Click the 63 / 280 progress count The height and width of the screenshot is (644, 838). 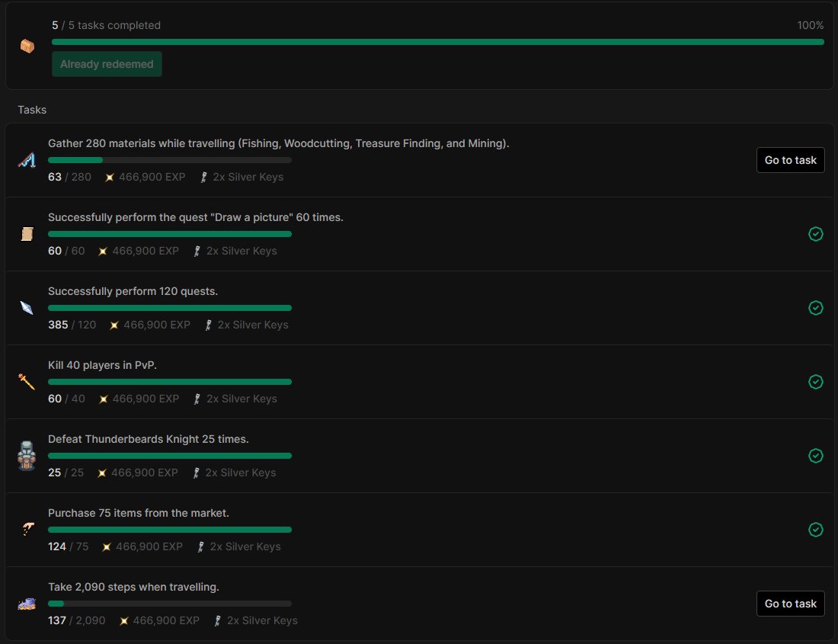coord(69,177)
